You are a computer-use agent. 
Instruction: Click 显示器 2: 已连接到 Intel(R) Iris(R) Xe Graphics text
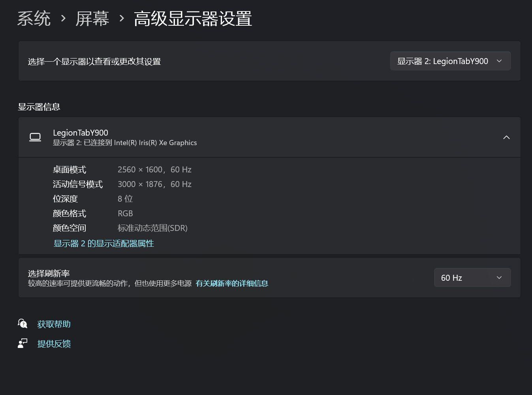click(x=125, y=143)
